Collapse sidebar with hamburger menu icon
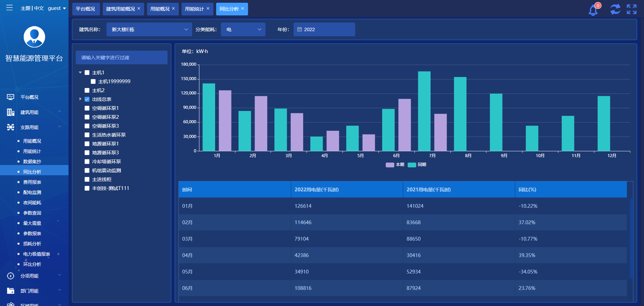The width and height of the screenshot is (644, 306). (9, 8)
